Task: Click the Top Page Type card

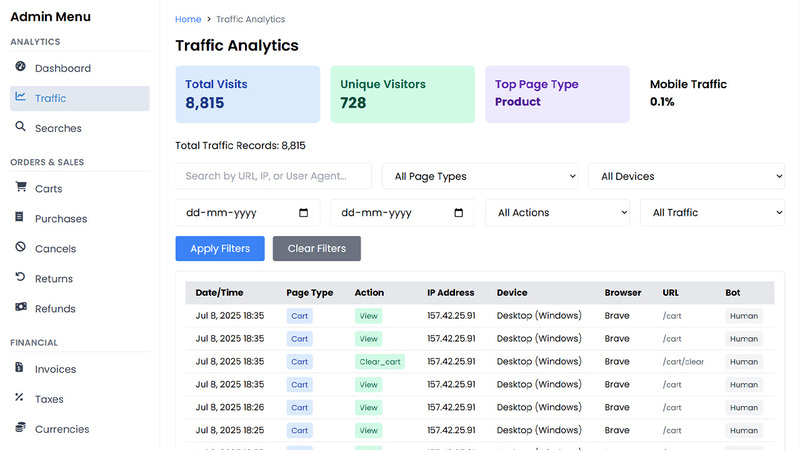Action: 557,94
